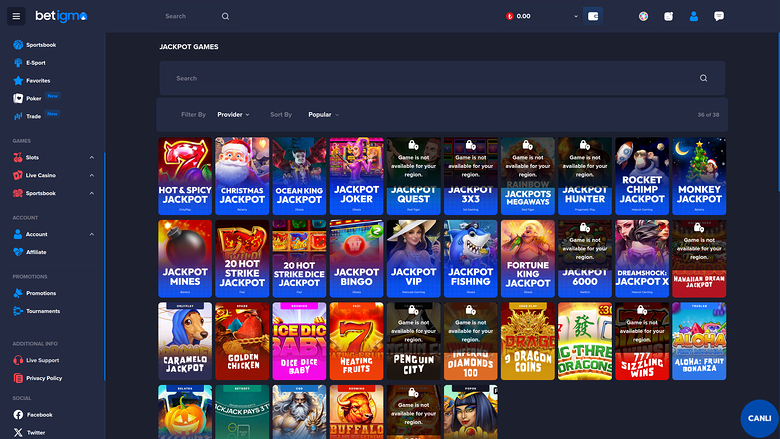
Task: Open the user profile icon
Action: (x=693, y=16)
